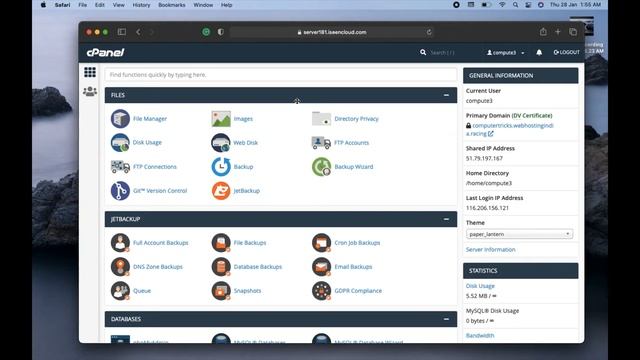Open Safari Edit menu

click(100, 5)
